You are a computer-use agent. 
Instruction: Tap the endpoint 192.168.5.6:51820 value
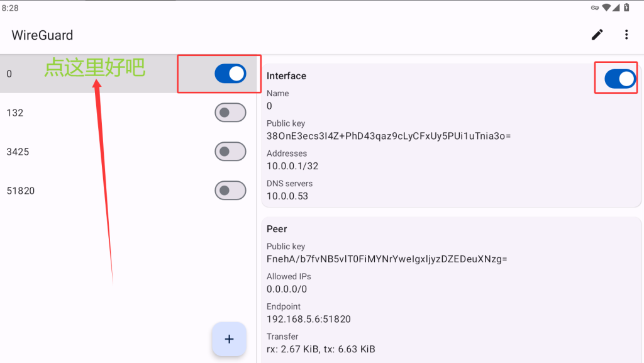pyautogui.click(x=308, y=319)
